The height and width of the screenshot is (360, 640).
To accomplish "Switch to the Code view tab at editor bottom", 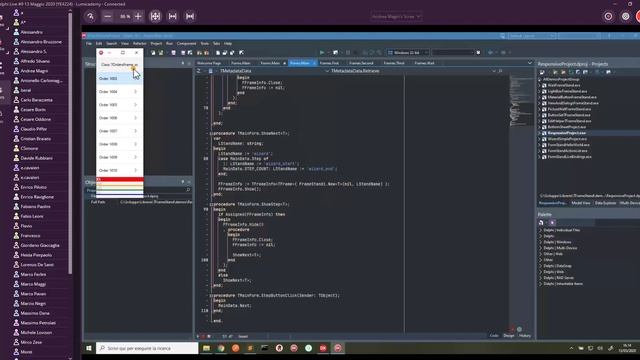I will (x=494, y=336).
